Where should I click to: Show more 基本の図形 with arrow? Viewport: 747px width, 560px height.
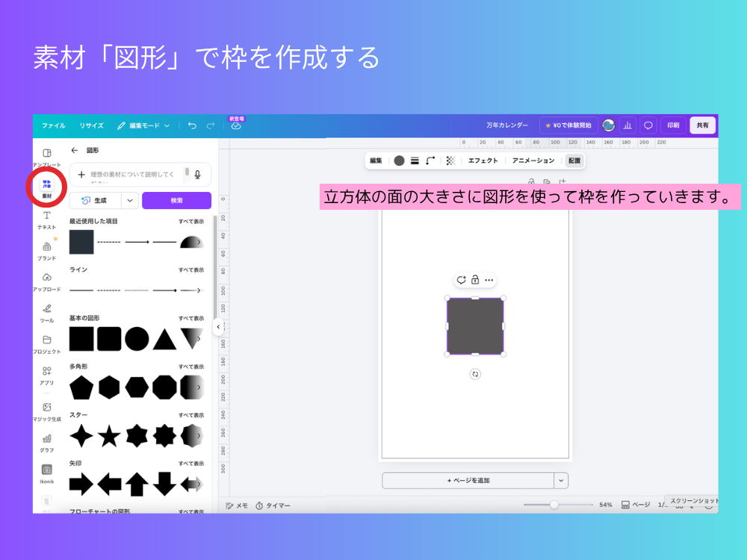199,339
